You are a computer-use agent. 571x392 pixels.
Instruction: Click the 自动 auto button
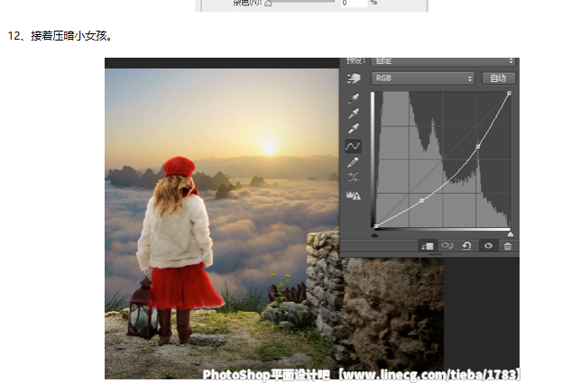(x=499, y=78)
